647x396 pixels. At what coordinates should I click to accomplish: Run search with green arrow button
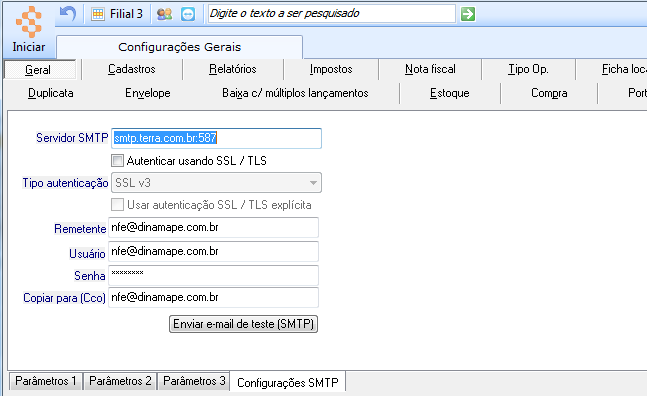click(x=468, y=14)
